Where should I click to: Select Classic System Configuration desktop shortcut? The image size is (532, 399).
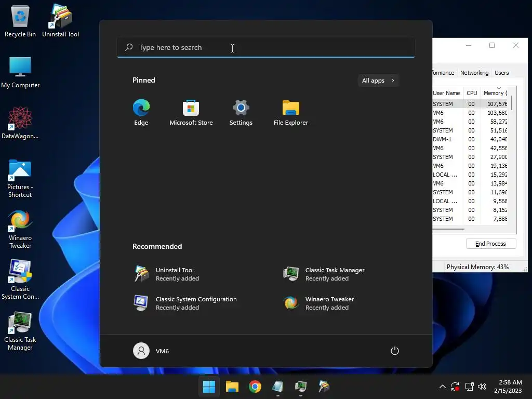[x=20, y=280]
